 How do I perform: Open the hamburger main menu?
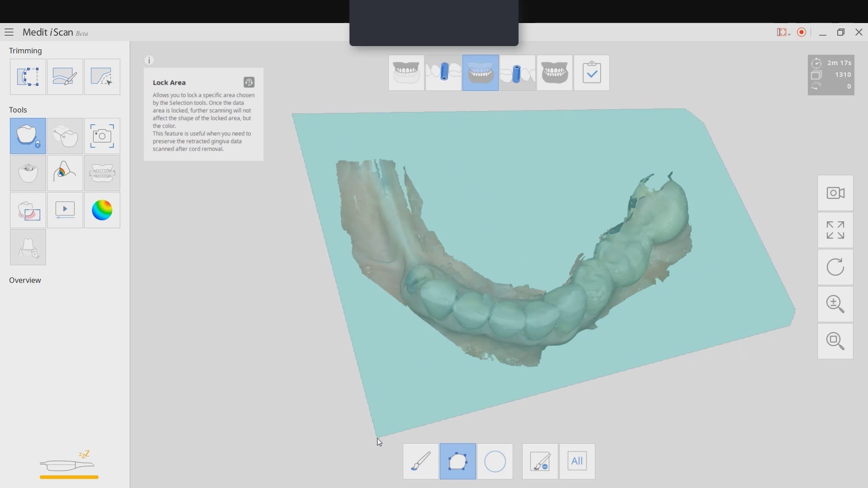[x=9, y=32]
